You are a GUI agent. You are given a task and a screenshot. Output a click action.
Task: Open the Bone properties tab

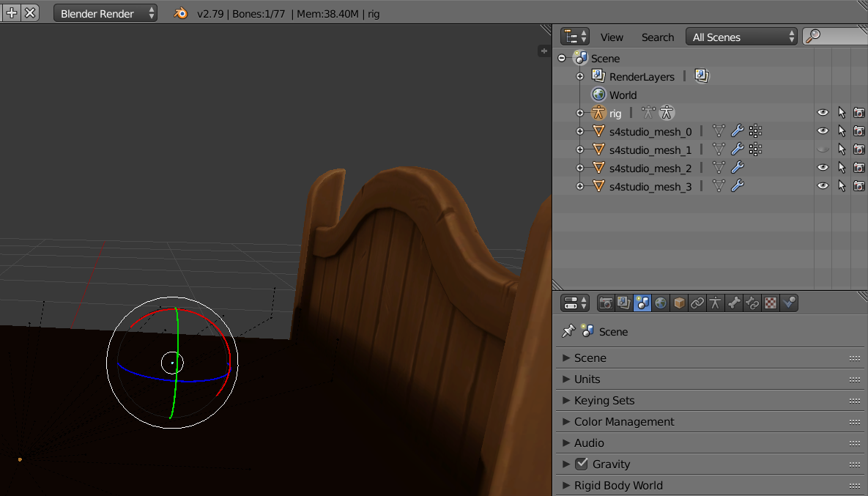point(733,303)
